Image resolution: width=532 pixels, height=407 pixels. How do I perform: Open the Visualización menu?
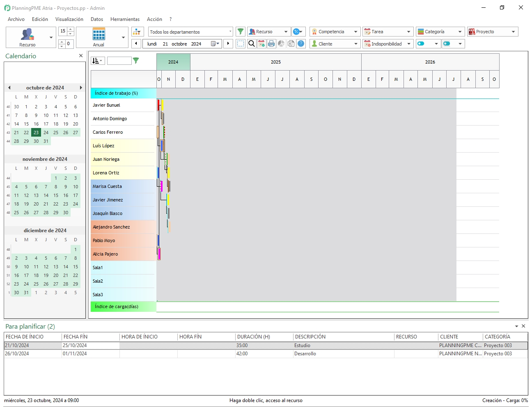pyautogui.click(x=69, y=19)
